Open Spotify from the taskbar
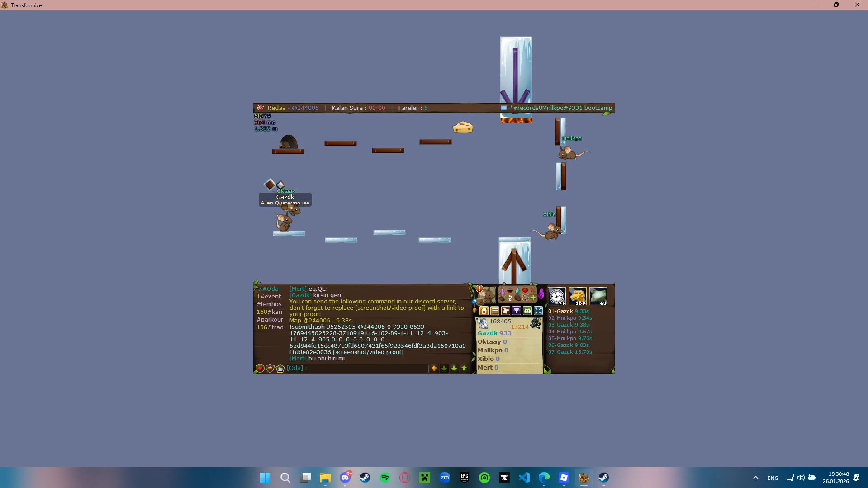 click(x=385, y=478)
